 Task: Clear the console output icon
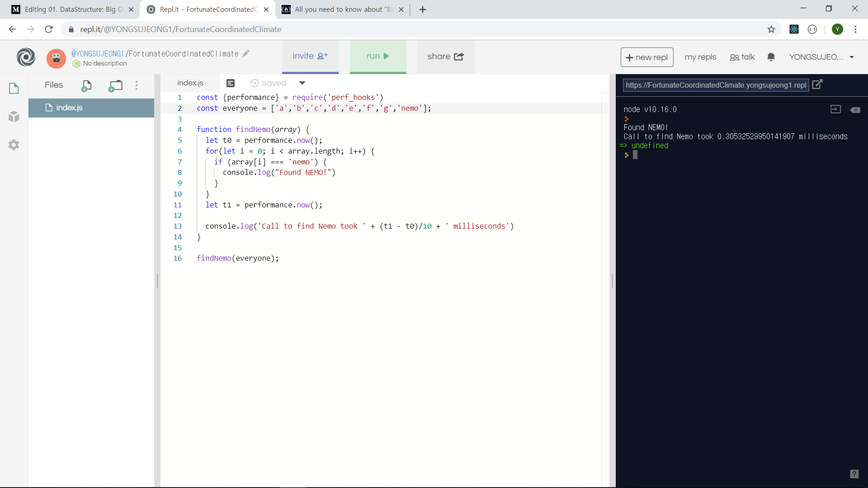855,110
